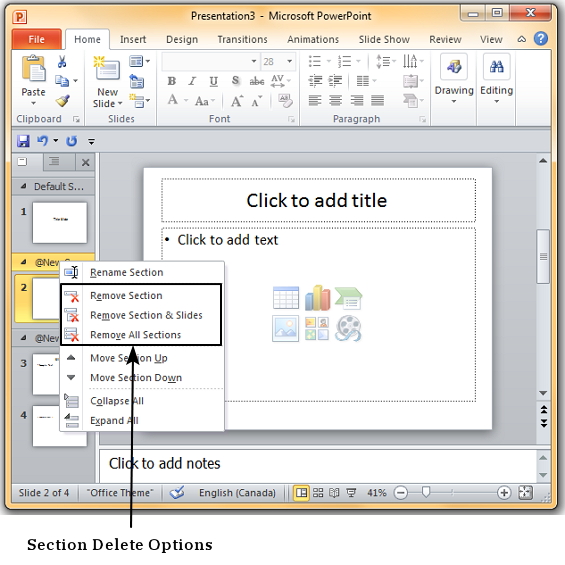Open the font size dropdown
This screenshot has height=565, width=565.
289,61
